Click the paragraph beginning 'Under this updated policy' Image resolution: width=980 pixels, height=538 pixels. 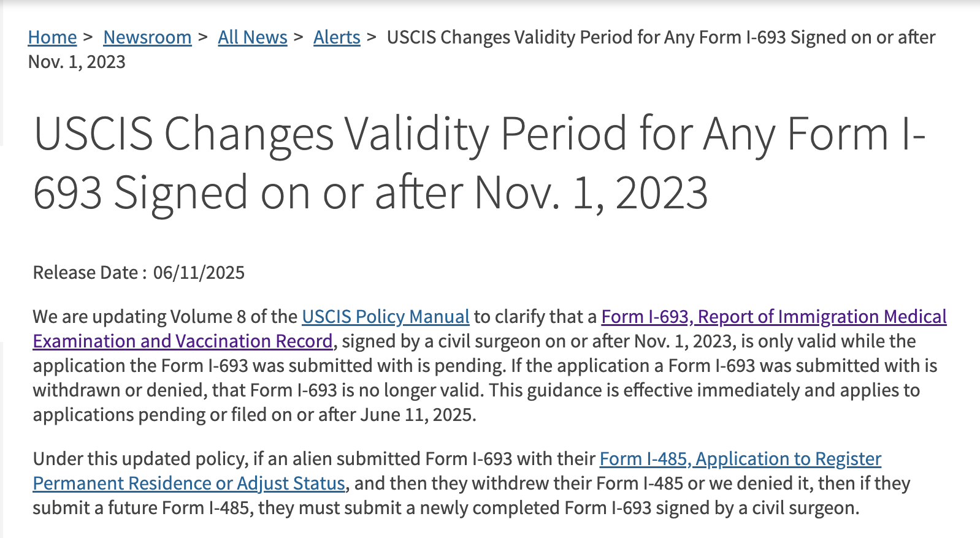pyautogui.click(x=472, y=483)
